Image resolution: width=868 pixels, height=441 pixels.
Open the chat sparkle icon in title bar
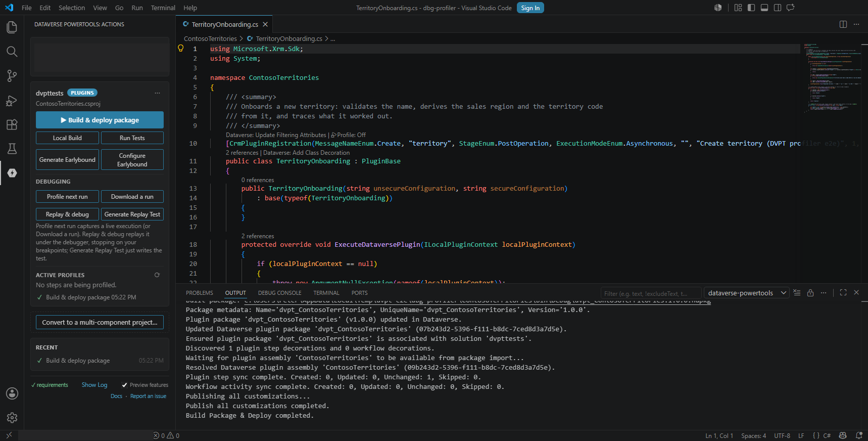791,8
